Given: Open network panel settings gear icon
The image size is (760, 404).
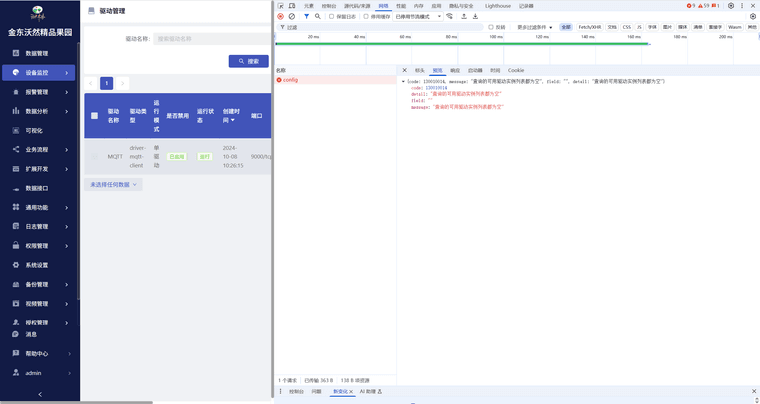Looking at the screenshot, I should [x=753, y=16].
